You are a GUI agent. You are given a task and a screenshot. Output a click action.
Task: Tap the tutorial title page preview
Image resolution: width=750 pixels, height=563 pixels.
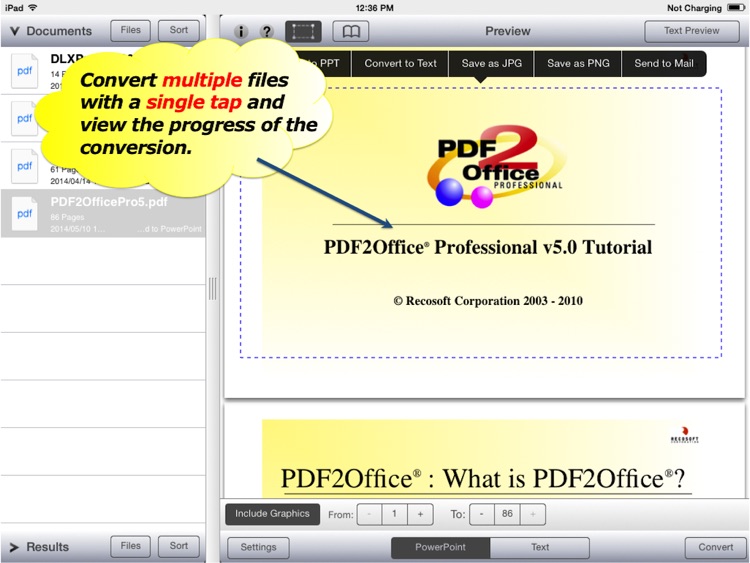484,222
